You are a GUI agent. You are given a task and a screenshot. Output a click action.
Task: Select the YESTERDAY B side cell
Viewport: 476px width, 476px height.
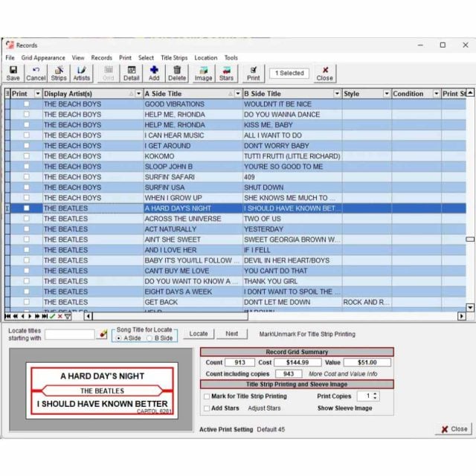click(292, 229)
